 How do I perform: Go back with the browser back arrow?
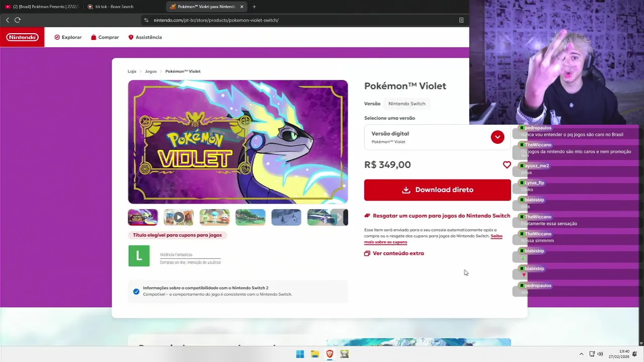[8, 20]
